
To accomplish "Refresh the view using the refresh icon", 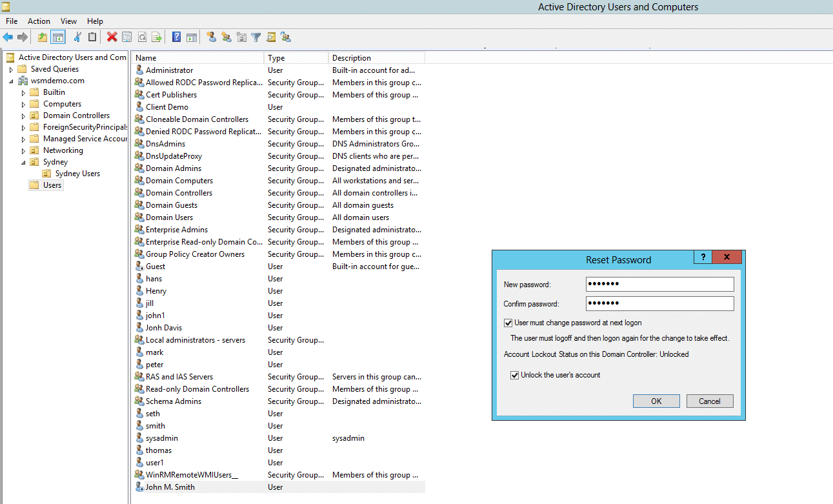I will coord(142,37).
